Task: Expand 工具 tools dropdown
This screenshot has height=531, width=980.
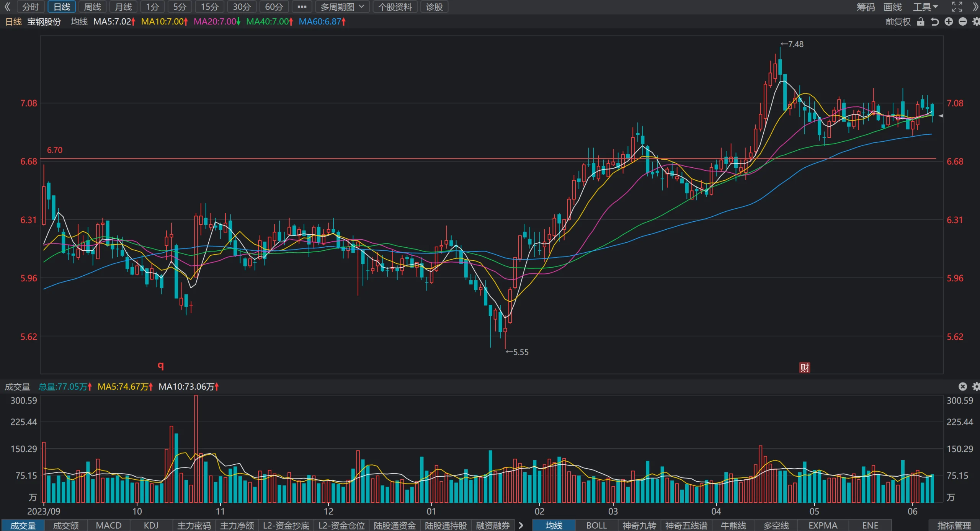Action: pos(925,7)
